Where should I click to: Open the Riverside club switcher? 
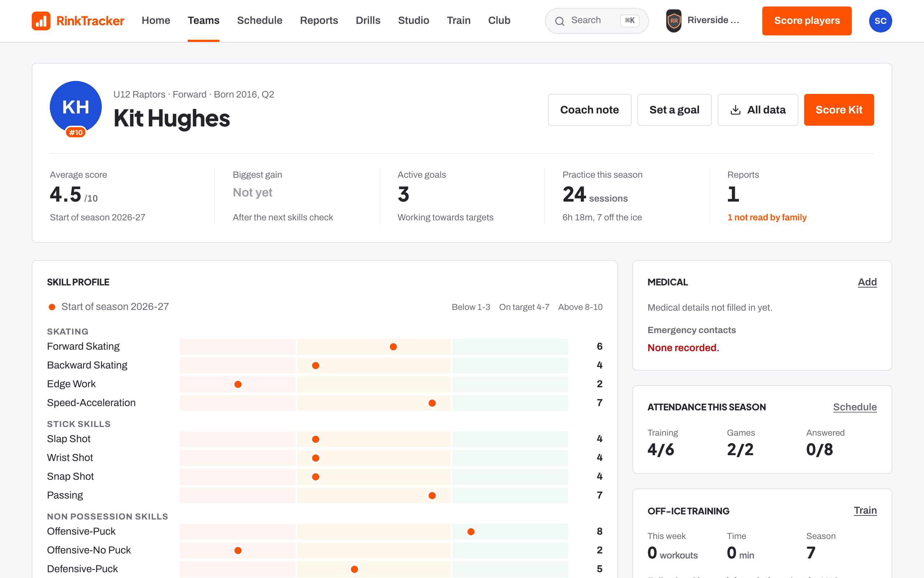[x=703, y=21]
